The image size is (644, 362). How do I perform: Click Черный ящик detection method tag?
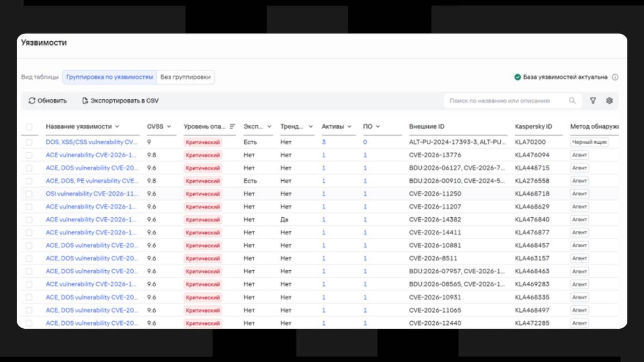(589, 142)
